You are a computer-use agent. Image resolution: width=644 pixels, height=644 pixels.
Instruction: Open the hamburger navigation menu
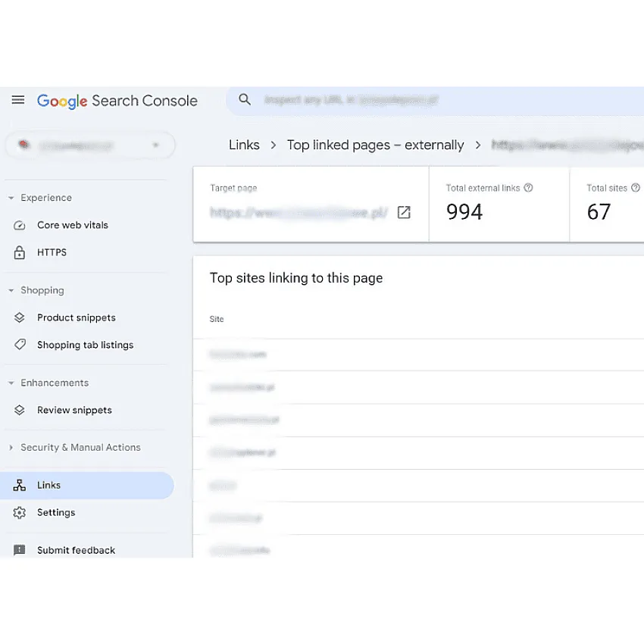point(18,100)
